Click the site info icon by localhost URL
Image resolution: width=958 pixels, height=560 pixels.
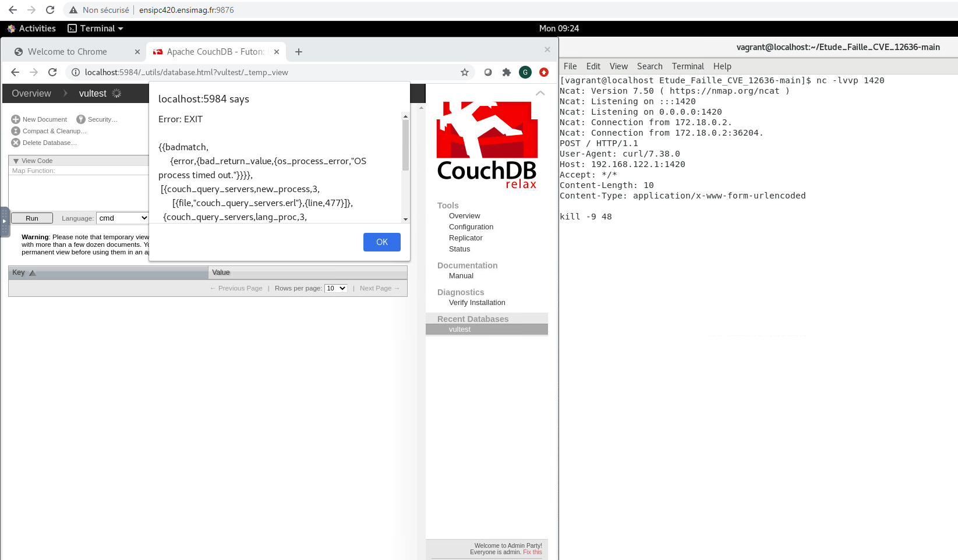click(x=75, y=72)
